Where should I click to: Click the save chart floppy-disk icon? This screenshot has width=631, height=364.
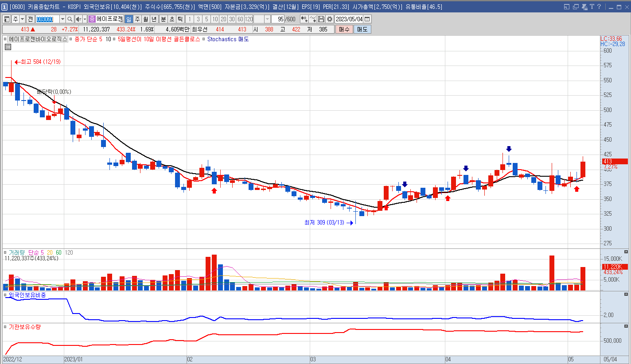click(321, 19)
